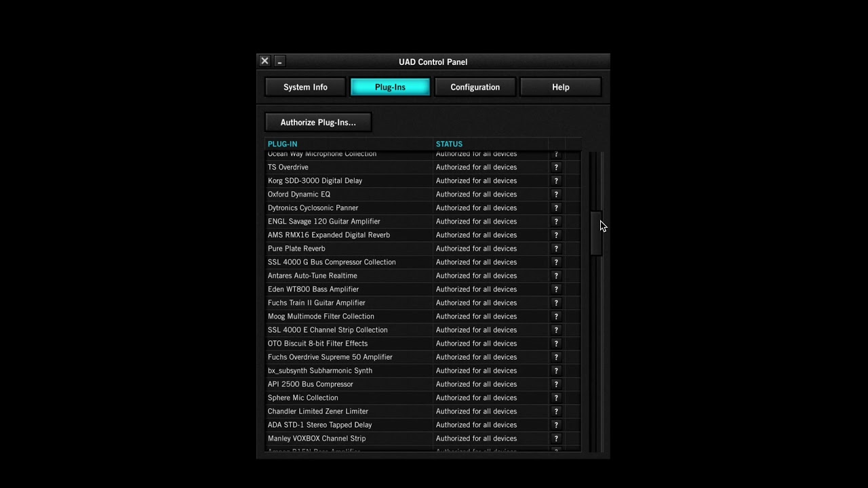This screenshot has height=488, width=868.
Task: Close the UAD Control Panel window
Action: tap(264, 61)
